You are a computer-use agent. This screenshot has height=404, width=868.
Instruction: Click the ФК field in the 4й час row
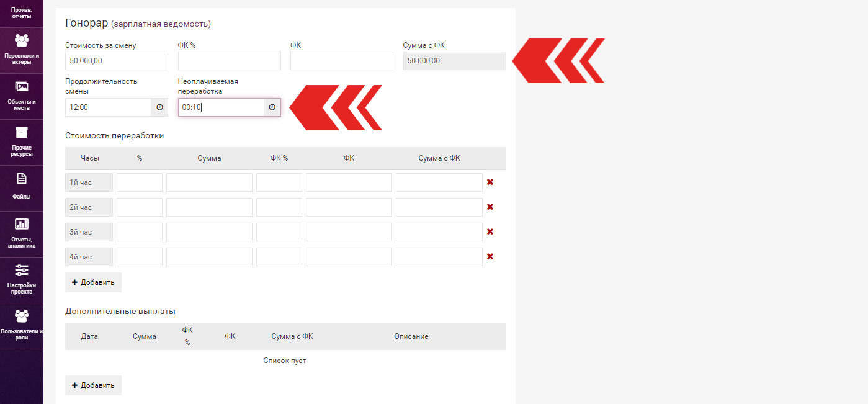click(x=349, y=257)
